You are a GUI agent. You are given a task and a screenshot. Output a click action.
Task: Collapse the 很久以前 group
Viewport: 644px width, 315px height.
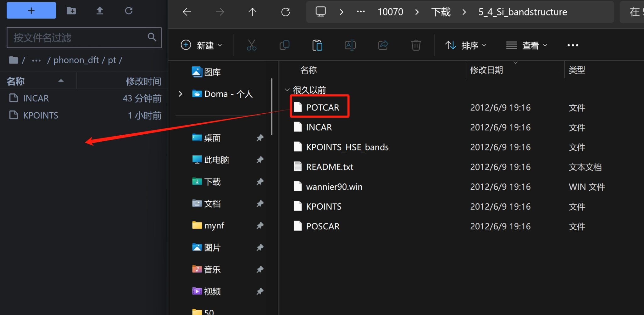click(287, 89)
